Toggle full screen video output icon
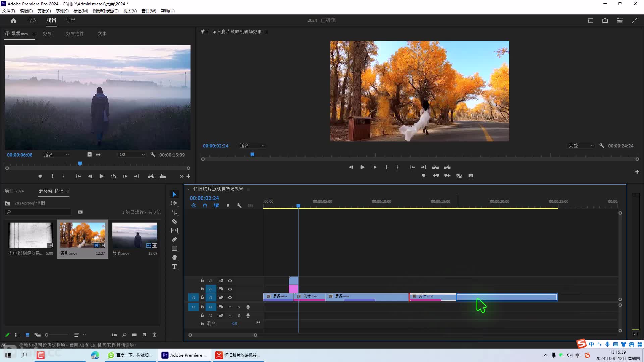Viewport: 644px width, 362px height. 635,20
